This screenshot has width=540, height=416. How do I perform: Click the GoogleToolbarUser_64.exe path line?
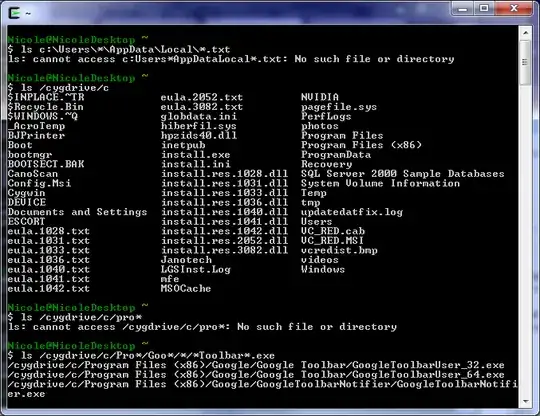(x=256, y=375)
